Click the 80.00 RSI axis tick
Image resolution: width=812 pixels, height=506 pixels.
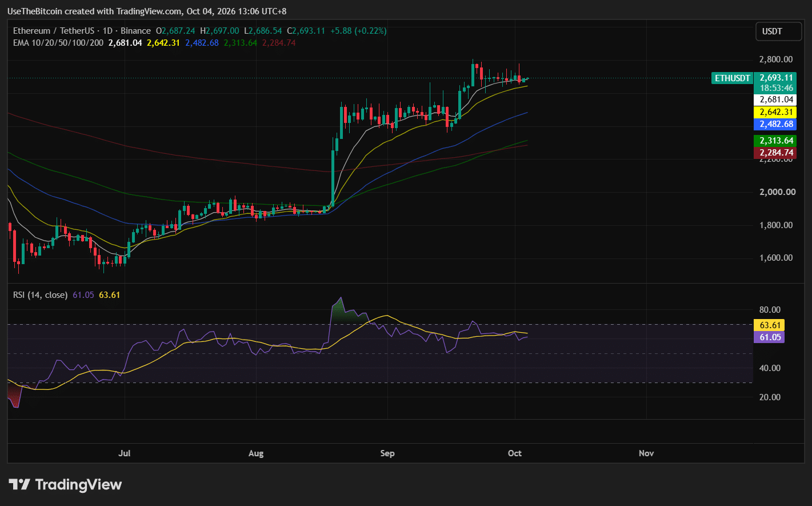pos(769,310)
